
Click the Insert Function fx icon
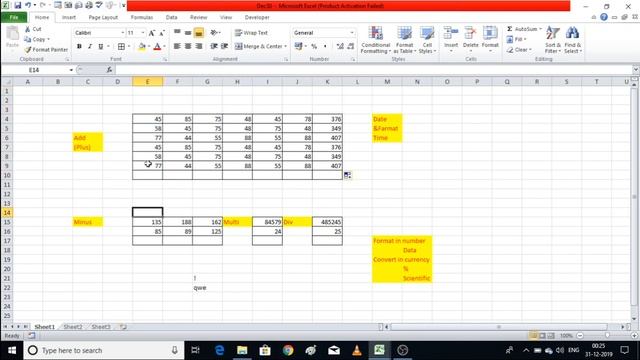coord(109,70)
